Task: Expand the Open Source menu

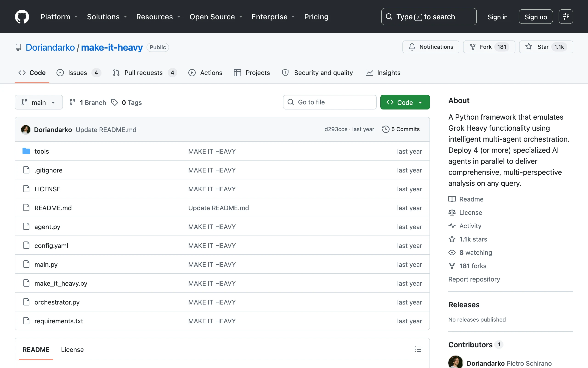Action: pos(216,17)
